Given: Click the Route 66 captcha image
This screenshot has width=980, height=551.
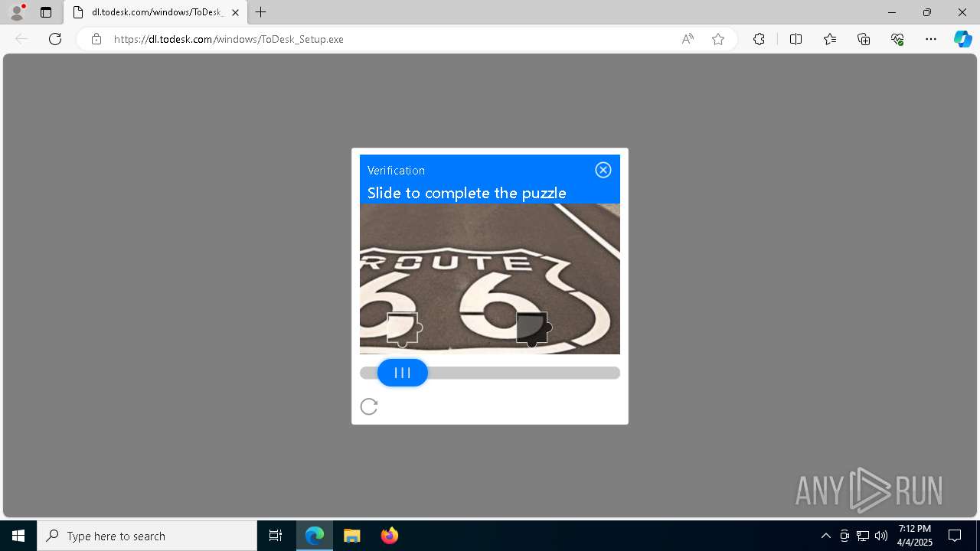Looking at the screenshot, I should 490,279.
